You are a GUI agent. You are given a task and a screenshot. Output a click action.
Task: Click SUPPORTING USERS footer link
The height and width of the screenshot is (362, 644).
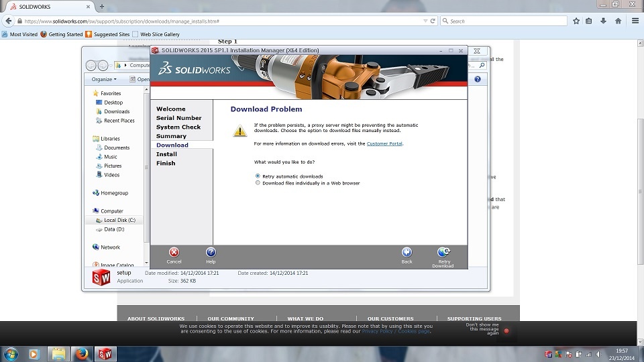tap(474, 318)
